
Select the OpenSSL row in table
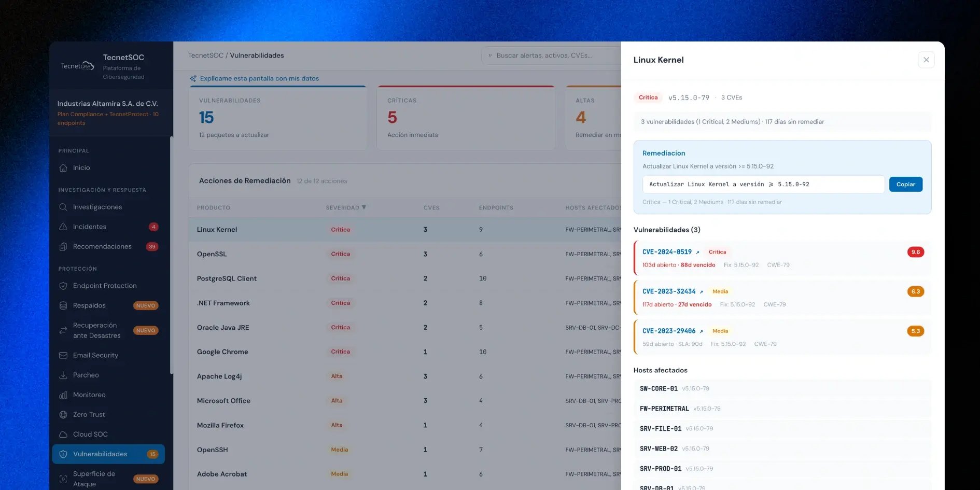[405, 254]
